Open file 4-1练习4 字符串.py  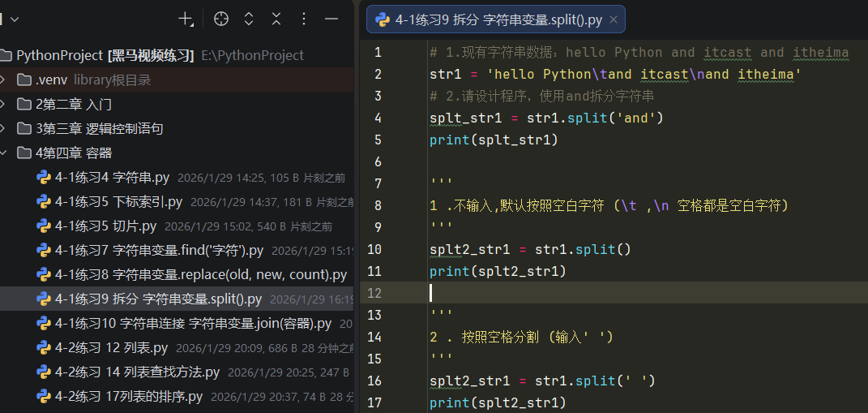tap(113, 178)
